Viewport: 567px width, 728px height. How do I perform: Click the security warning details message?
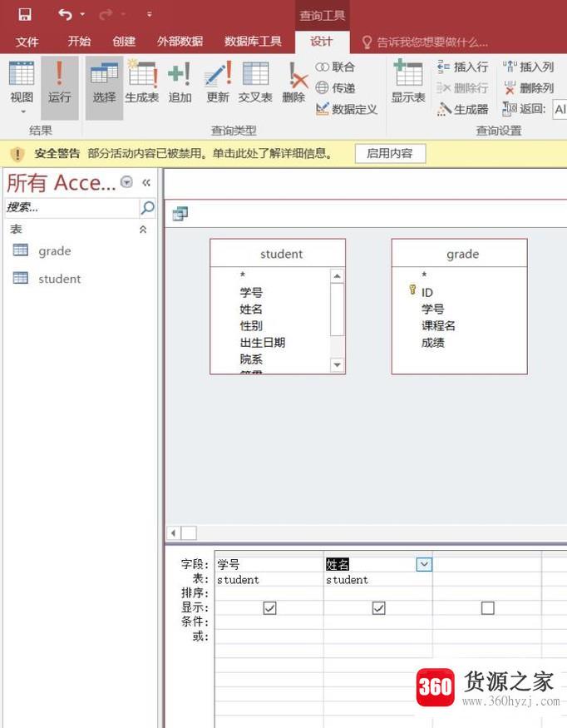[210, 154]
